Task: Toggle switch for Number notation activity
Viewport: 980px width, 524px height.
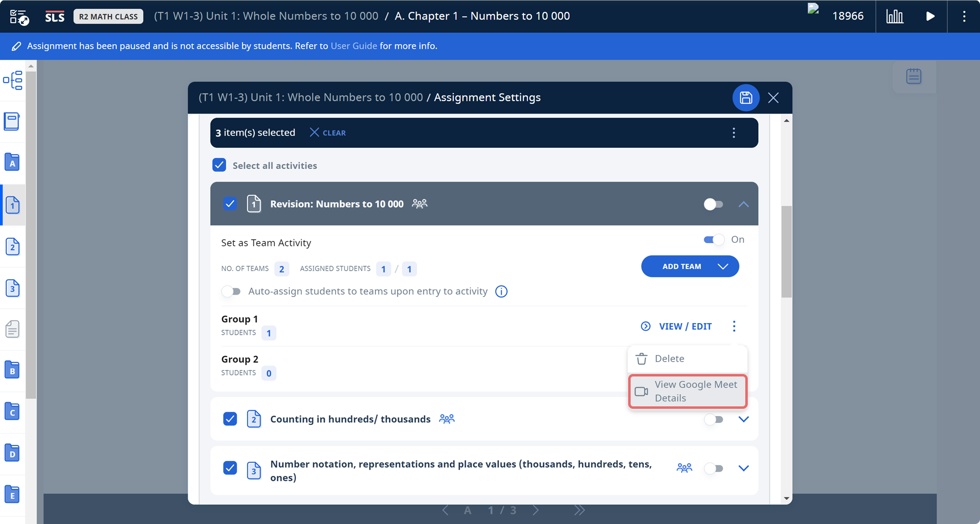Action: coord(713,468)
